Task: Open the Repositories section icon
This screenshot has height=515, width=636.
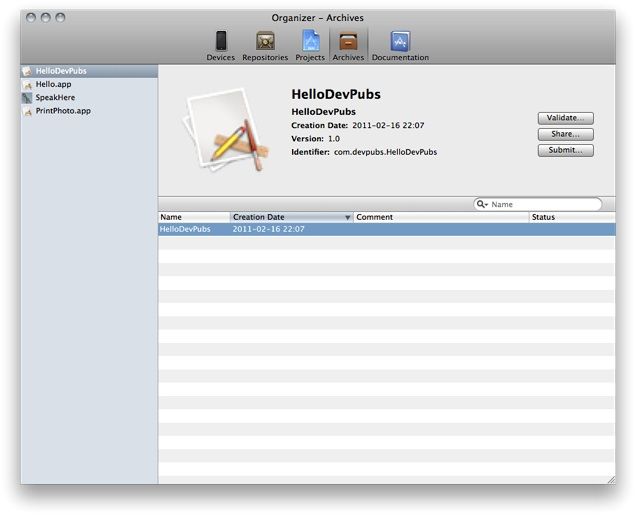Action: (x=265, y=41)
